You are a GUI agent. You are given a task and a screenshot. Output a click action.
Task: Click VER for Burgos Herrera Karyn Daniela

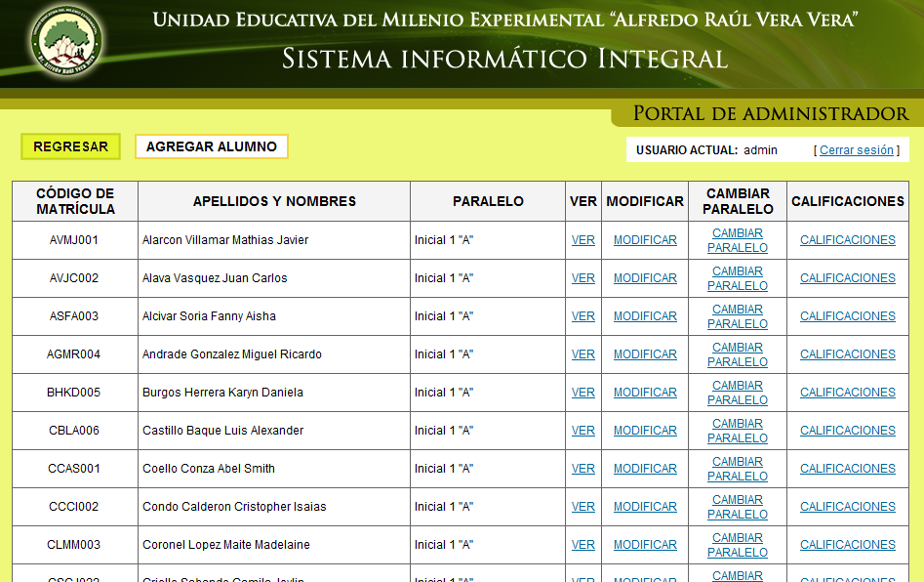tap(583, 393)
